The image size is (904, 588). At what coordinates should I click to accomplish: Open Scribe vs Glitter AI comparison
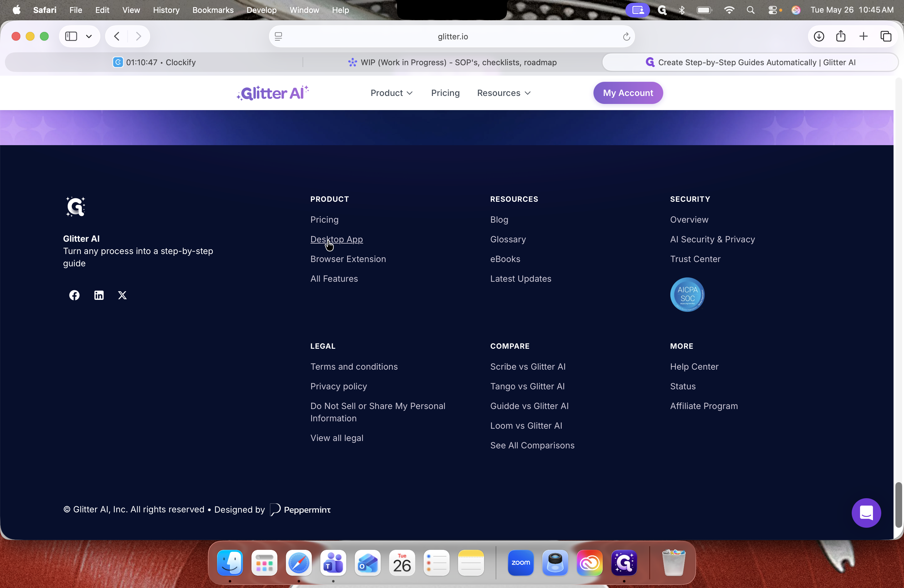point(528,367)
